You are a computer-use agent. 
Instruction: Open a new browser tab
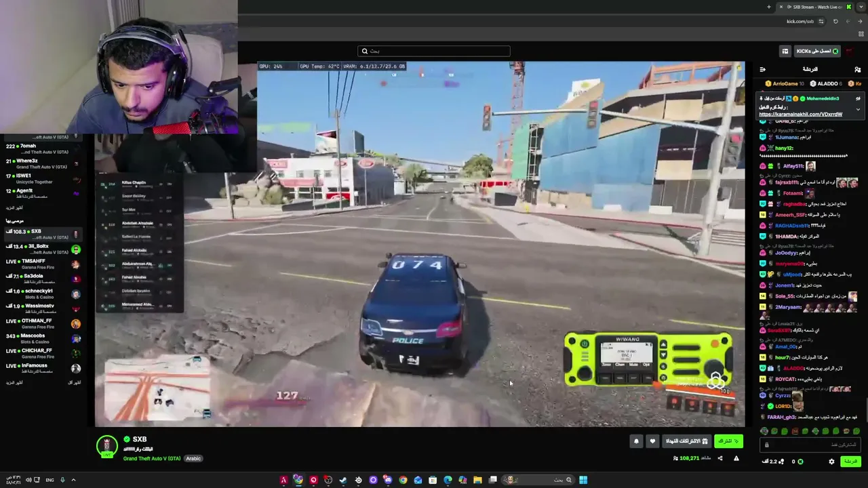pos(769,7)
